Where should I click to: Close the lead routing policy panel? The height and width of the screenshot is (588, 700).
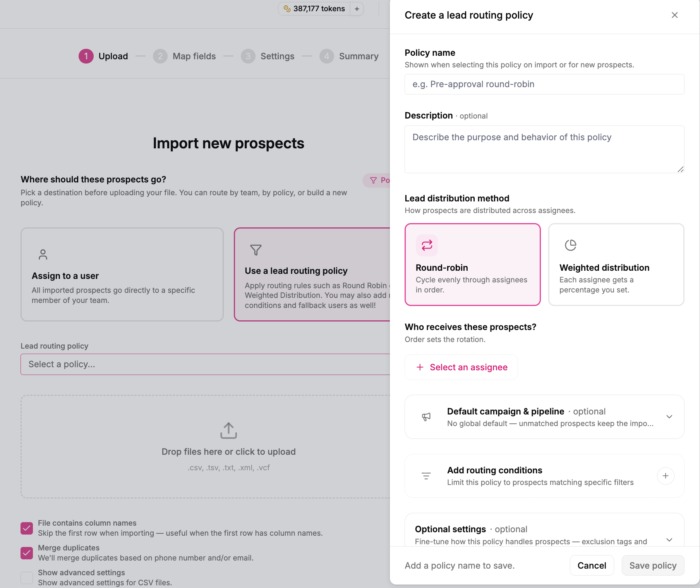(674, 15)
